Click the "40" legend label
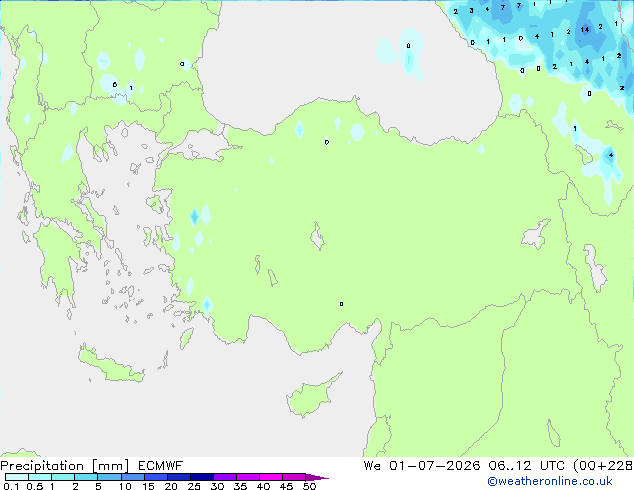The height and width of the screenshot is (490, 634). pos(263,486)
